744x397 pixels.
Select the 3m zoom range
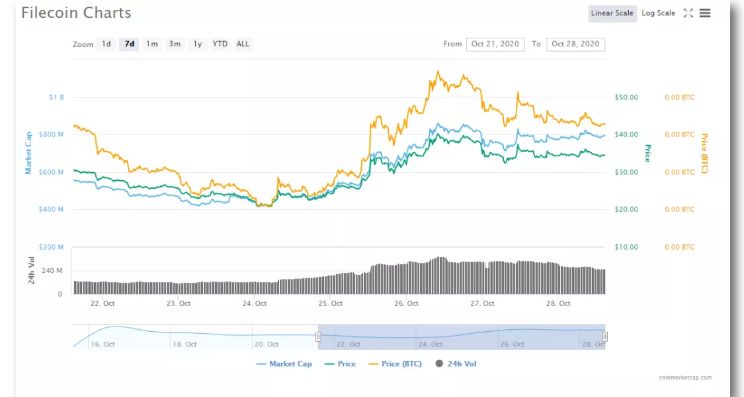tap(175, 44)
